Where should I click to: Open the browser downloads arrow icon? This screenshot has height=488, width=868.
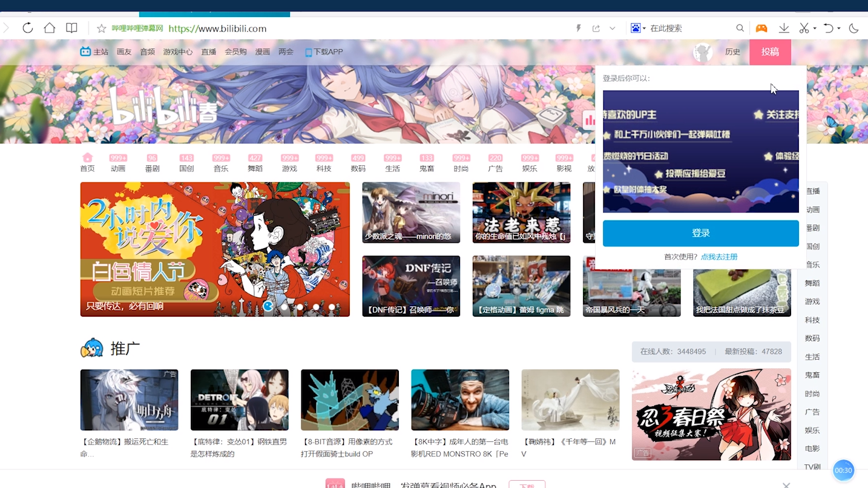coord(784,28)
